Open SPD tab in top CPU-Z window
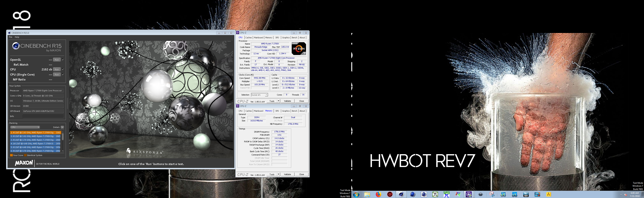This screenshot has width=644, height=198. click(x=277, y=38)
